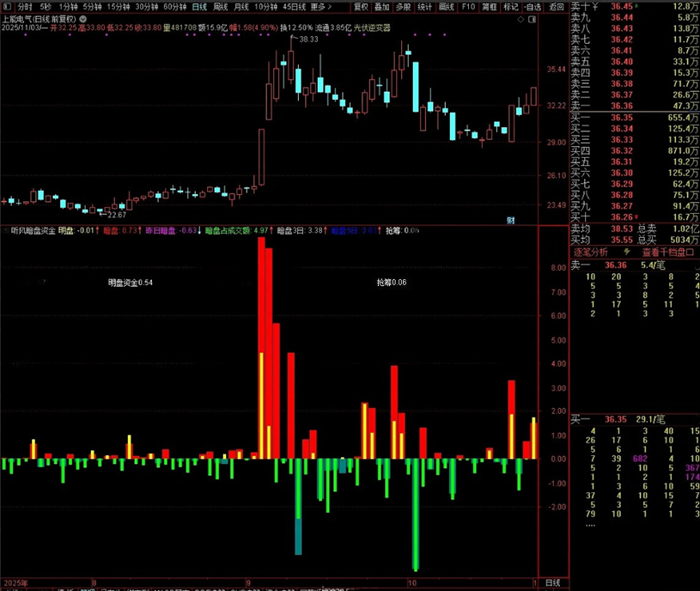Click the small icon before 听风暗盘资金
This screenshot has height=591, width=700.
click(x=5, y=230)
